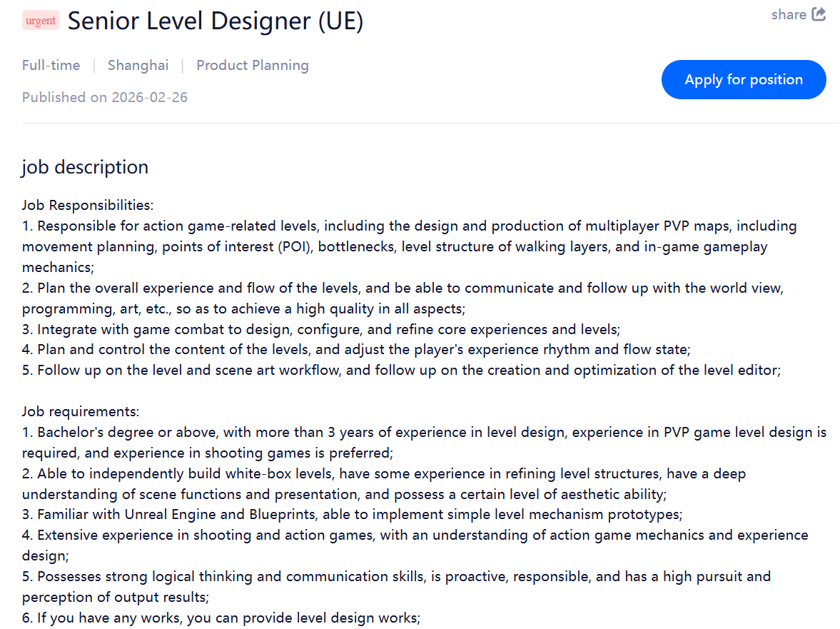The height and width of the screenshot is (629, 840).
Task: Click the Product Planning department tag
Action: point(253,66)
